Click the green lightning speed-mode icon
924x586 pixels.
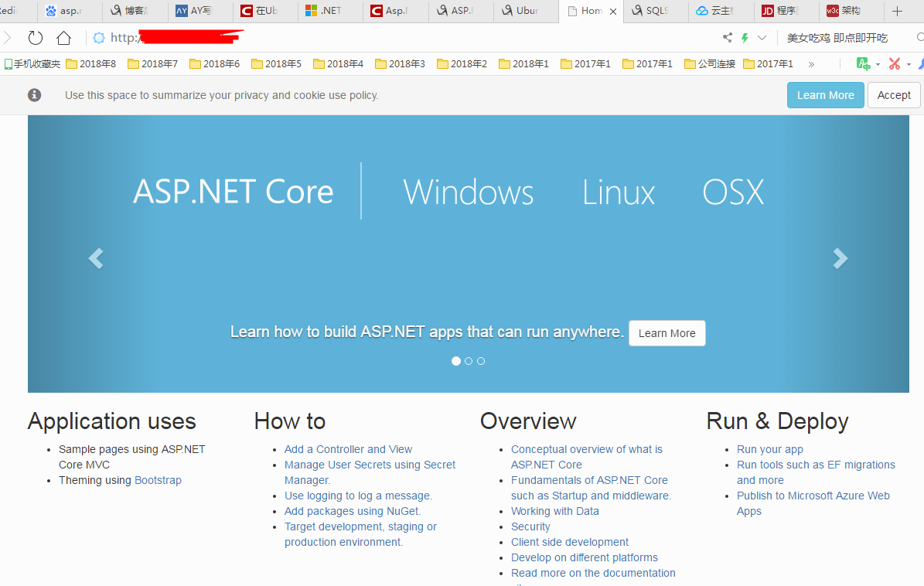[x=745, y=38]
